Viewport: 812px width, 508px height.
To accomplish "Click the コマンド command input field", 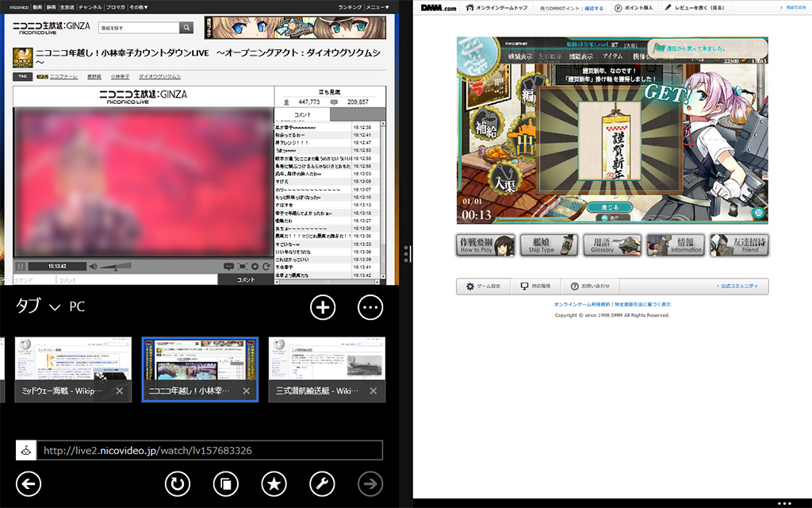I will (34, 280).
